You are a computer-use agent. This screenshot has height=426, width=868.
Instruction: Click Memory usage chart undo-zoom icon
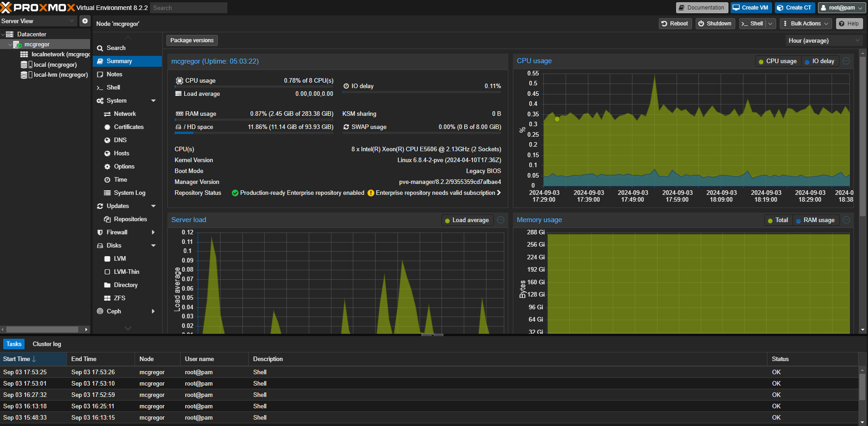click(846, 220)
